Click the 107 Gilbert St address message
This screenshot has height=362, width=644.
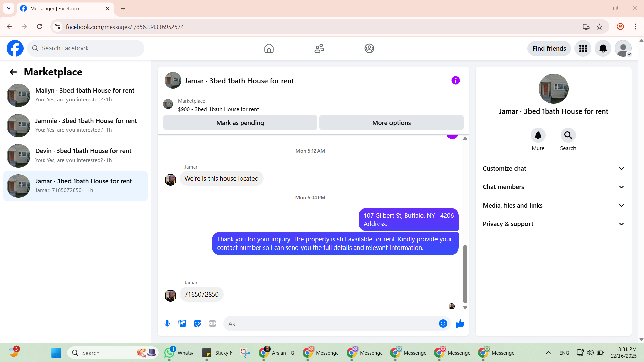click(408, 220)
